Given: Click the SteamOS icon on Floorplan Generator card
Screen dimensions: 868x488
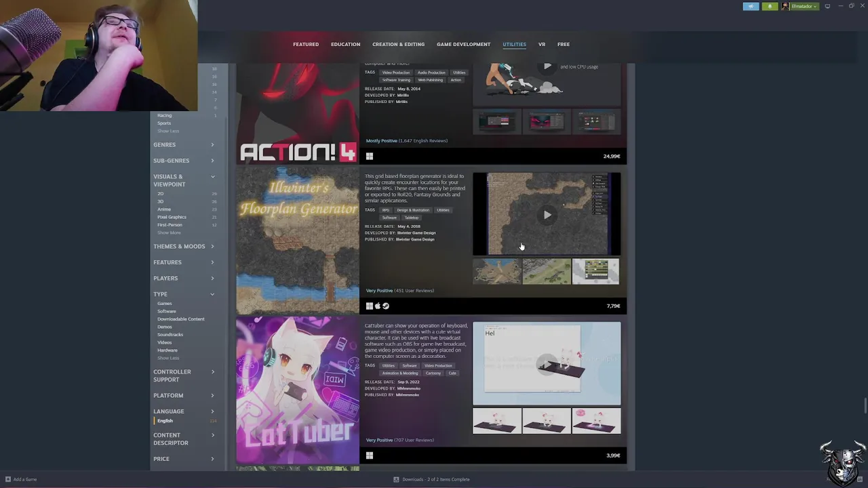Looking at the screenshot, I should point(386,306).
